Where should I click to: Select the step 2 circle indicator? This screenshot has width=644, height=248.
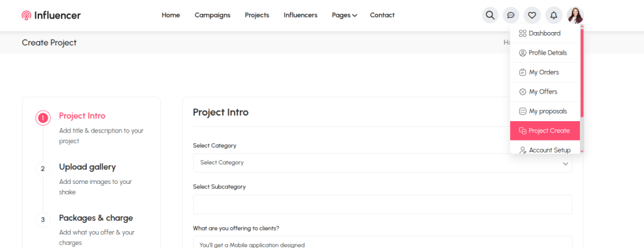pos(43,169)
